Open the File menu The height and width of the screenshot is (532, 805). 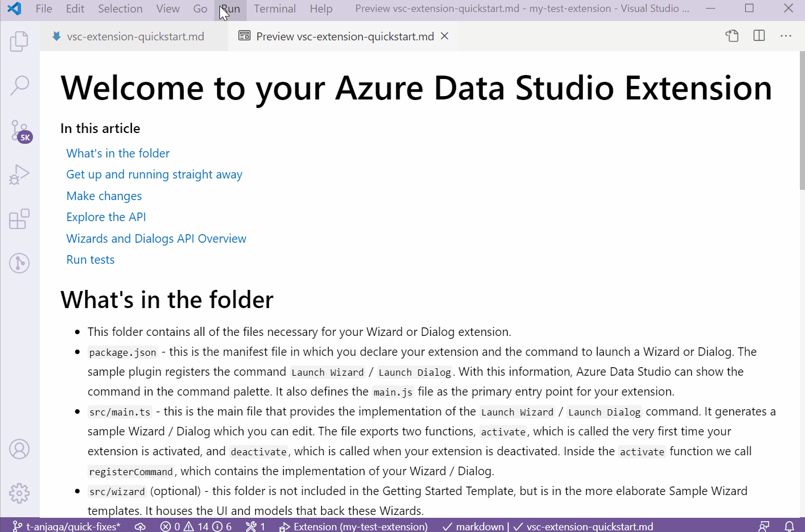coord(44,9)
